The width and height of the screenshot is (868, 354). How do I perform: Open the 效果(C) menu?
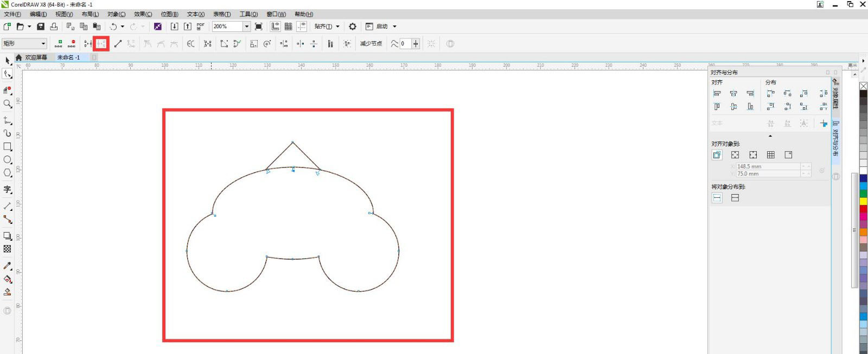click(x=143, y=14)
